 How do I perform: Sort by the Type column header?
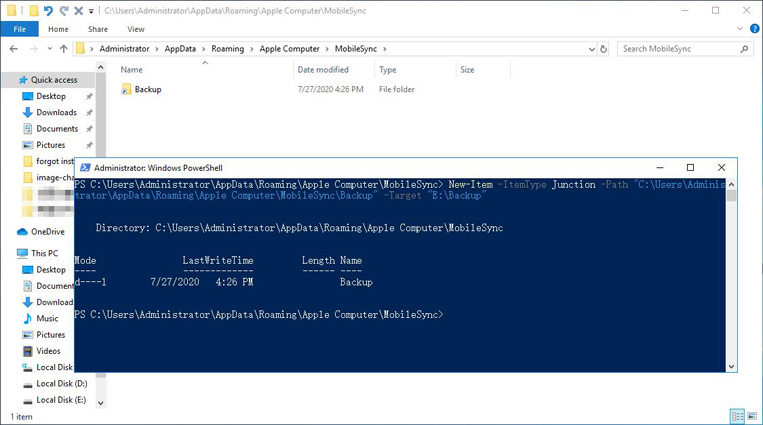388,70
